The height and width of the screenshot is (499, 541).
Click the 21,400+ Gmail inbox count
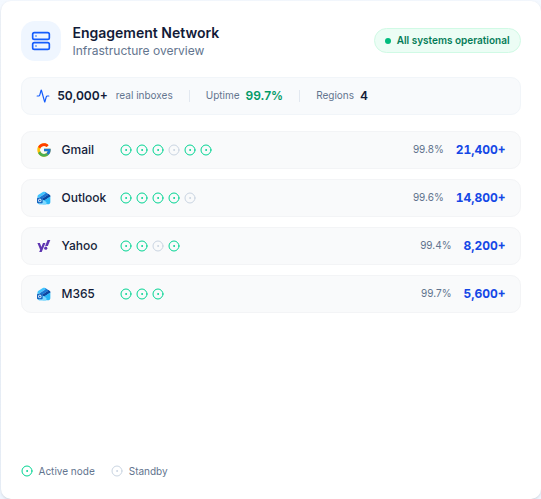point(481,150)
